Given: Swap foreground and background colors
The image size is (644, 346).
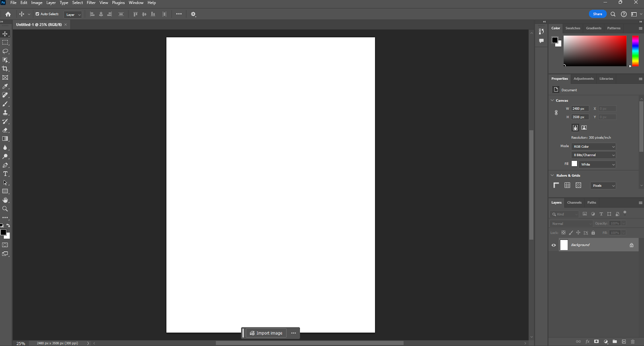Looking at the screenshot, I should point(8,226).
